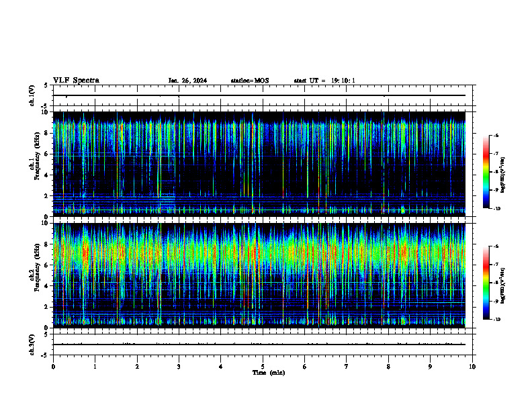This screenshot has width=532, height=411.
Task: Click time-axis tick label "10" at right end
Action: (x=472, y=367)
